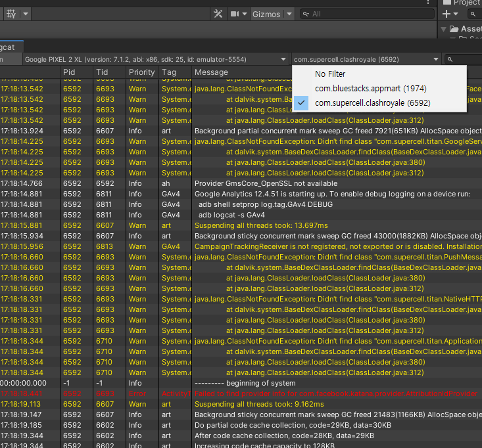
Task: Click timestamp 17:18:14.766
Action: 22,183
